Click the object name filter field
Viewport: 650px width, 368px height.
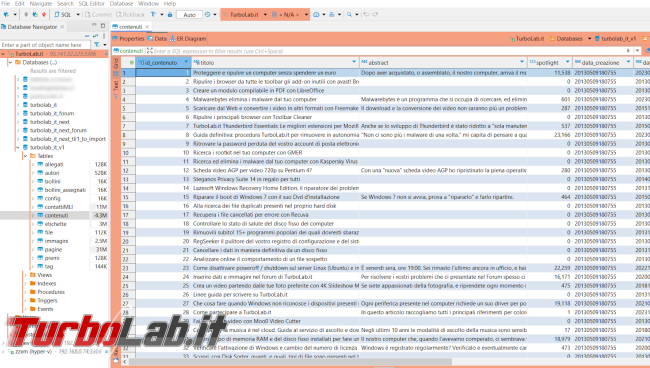[x=45, y=45]
